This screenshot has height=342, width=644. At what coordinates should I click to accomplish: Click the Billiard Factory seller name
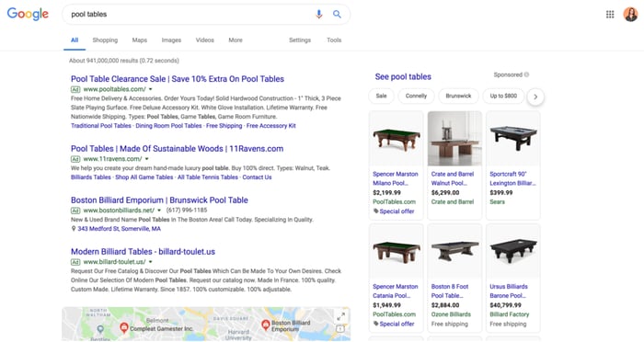click(x=510, y=314)
